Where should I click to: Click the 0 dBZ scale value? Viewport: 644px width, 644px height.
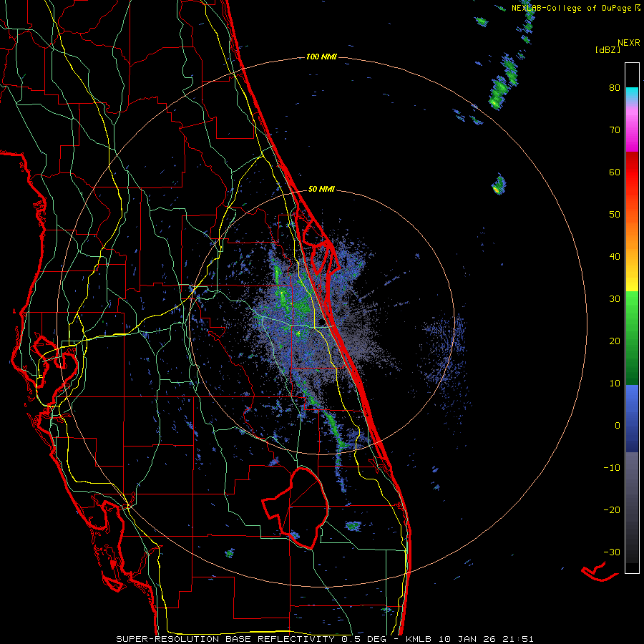(x=618, y=426)
